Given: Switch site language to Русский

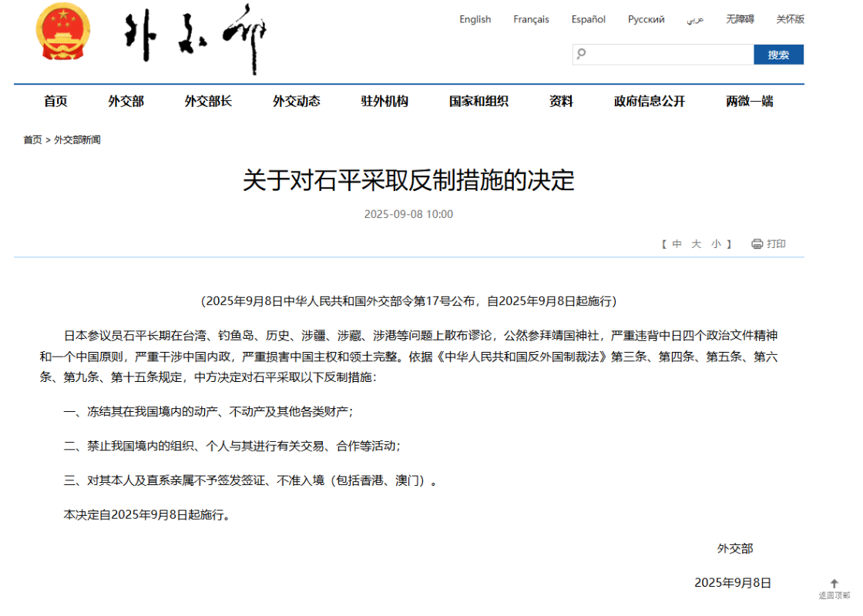Looking at the screenshot, I should click(x=646, y=19).
